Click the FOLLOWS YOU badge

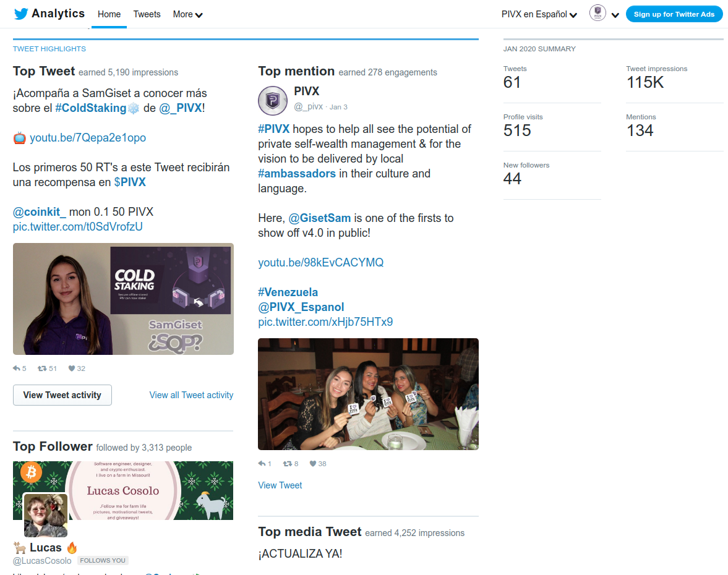pos(103,561)
